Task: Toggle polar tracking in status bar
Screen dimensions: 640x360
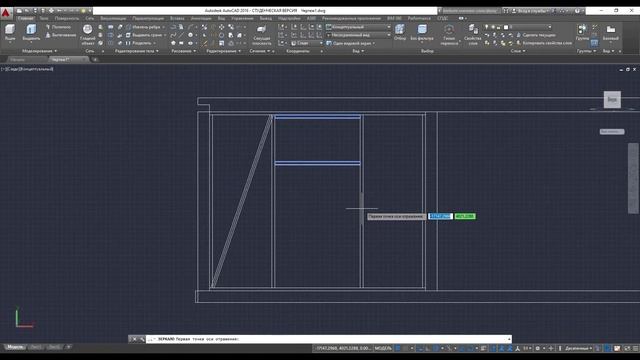Action: pyautogui.click(x=437, y=349)
